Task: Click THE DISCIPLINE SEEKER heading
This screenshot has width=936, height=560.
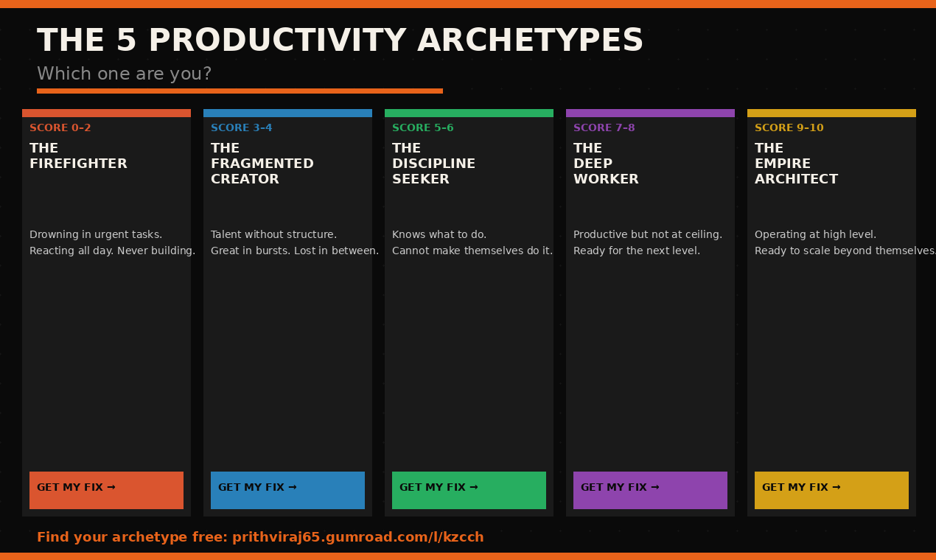Action: [434, 164]
